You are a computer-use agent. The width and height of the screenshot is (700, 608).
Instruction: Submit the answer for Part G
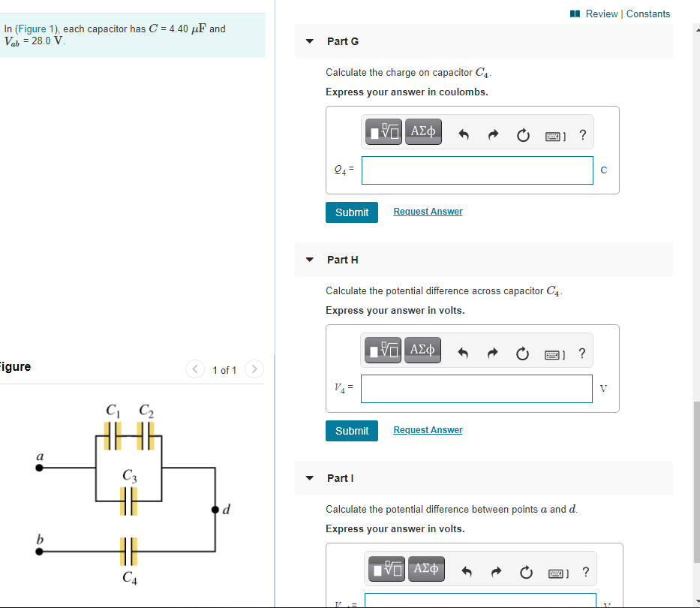351,212
